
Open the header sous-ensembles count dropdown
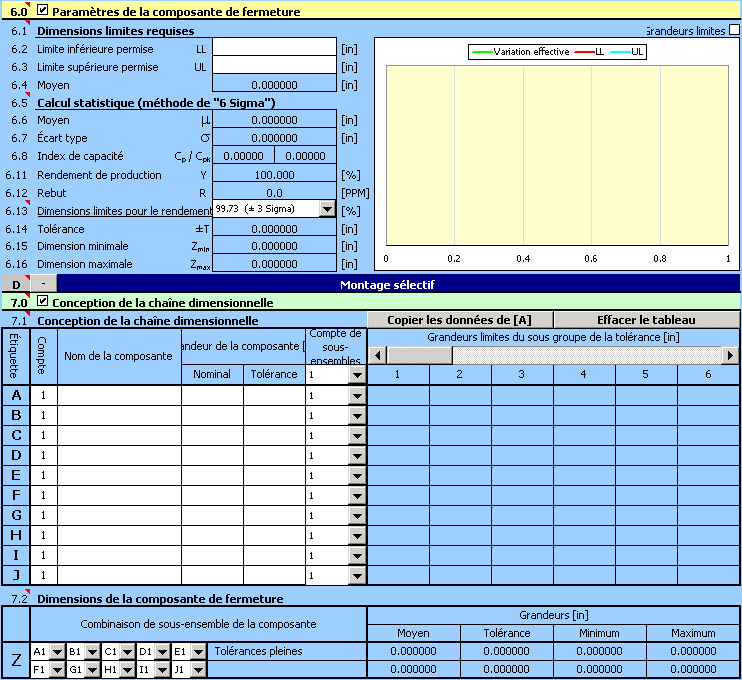point(357,375)
